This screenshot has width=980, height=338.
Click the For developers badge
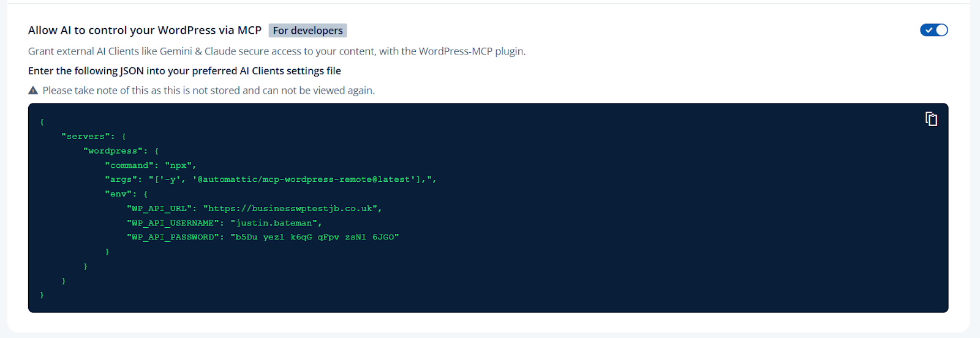point(307,31)
